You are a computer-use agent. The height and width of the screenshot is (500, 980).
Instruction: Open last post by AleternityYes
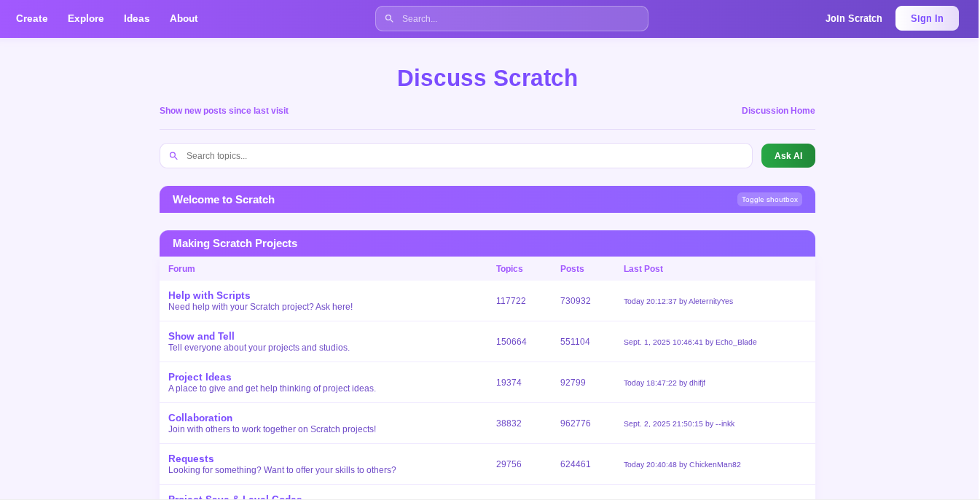678,302
